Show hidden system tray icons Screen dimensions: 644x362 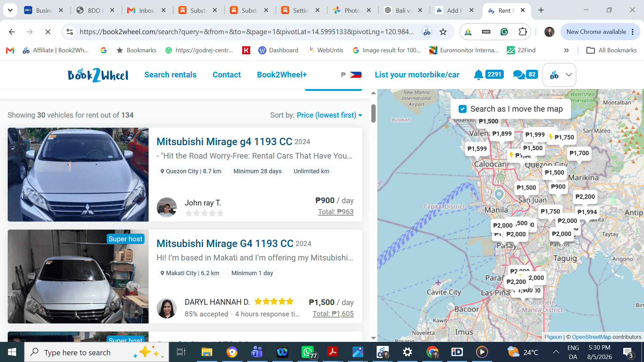(x=556, y=352)
